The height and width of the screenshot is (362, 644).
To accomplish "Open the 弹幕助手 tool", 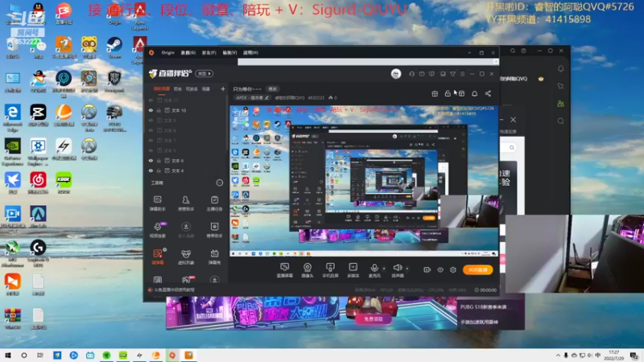I will [x=157, y=204].
